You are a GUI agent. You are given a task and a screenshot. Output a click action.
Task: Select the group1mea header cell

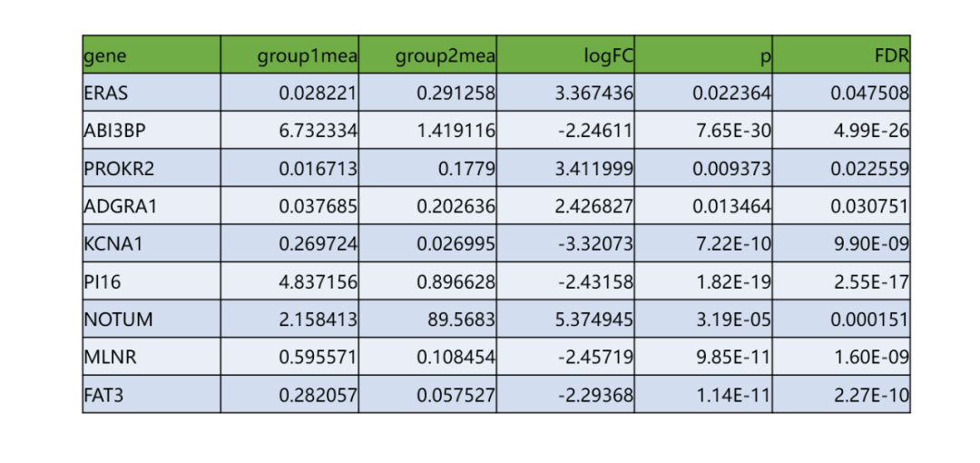[x=289, y=55]
